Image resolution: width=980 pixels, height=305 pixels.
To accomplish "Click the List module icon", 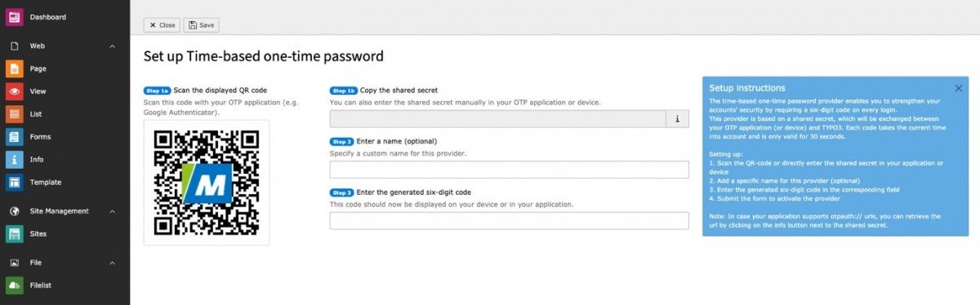I will (15, 114).
